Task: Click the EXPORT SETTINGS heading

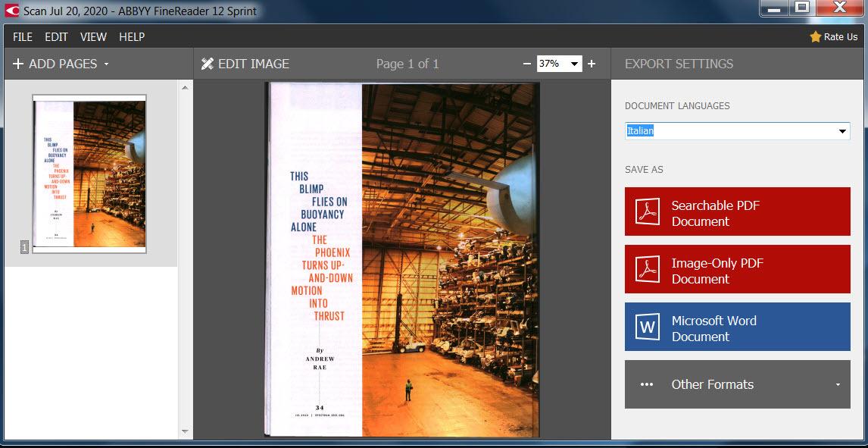Action: [679, 64]
